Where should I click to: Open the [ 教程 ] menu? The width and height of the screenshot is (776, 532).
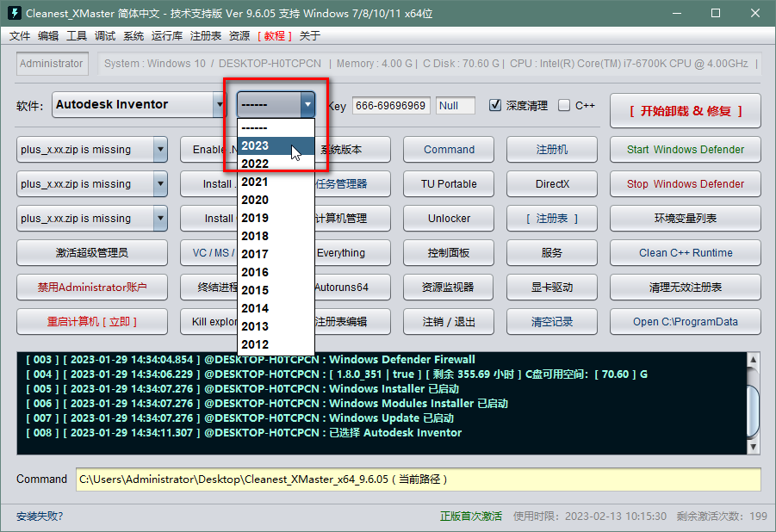[275, 35]
